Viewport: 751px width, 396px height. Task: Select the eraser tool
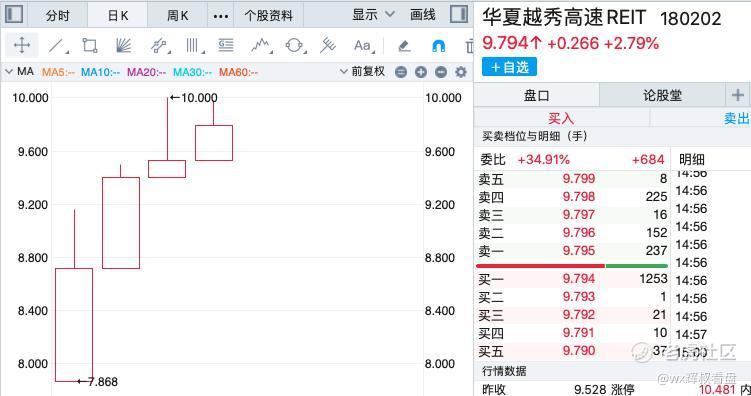coord(404,46)
